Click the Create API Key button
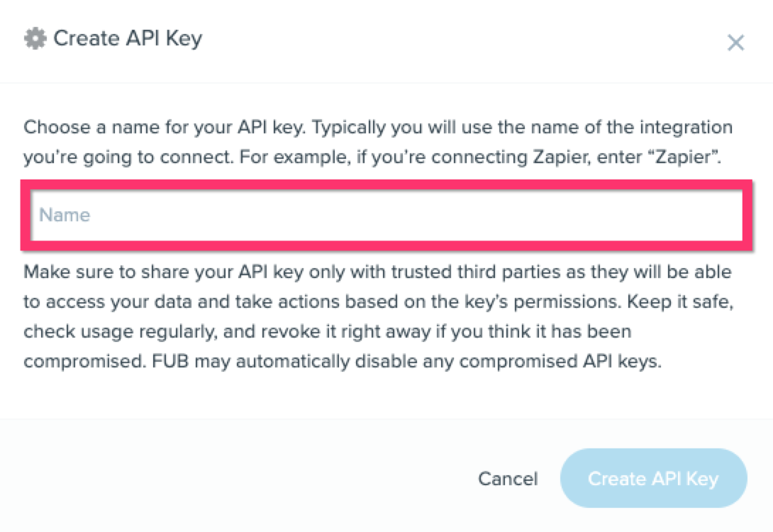 pyautogui.click(x=653, y=479)
